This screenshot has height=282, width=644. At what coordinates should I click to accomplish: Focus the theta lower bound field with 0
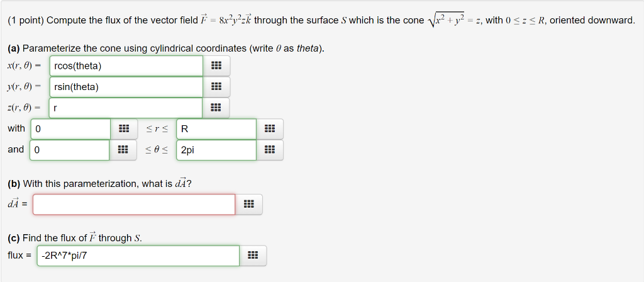(x=70, y=150)
